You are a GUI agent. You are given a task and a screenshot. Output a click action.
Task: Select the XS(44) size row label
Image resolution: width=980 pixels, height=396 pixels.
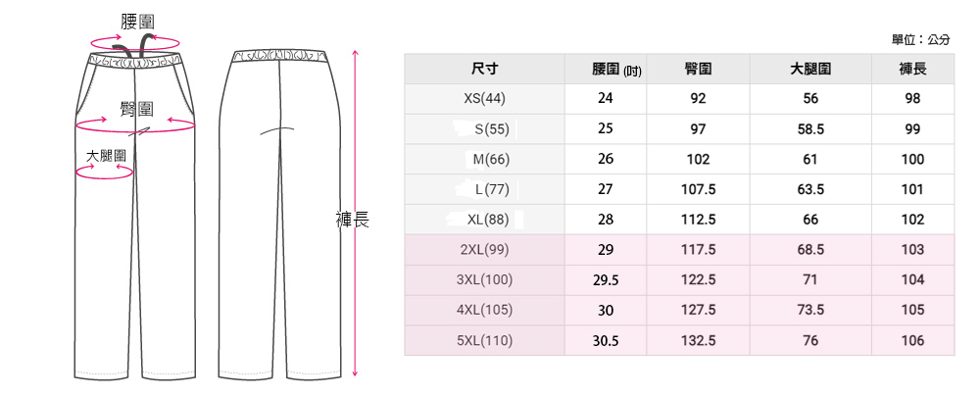pos(484,99)
